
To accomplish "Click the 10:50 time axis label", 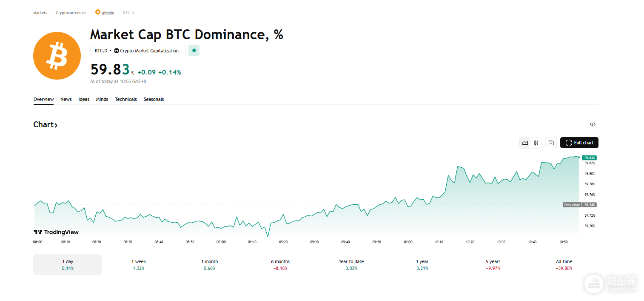I will [564, 242].
